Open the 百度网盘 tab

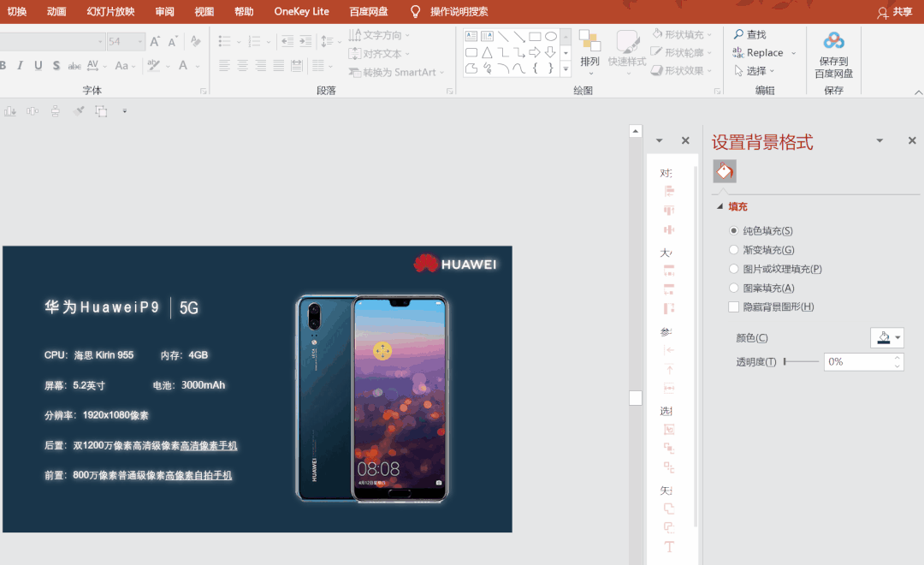pyautogui.click(x=368, y=12)
